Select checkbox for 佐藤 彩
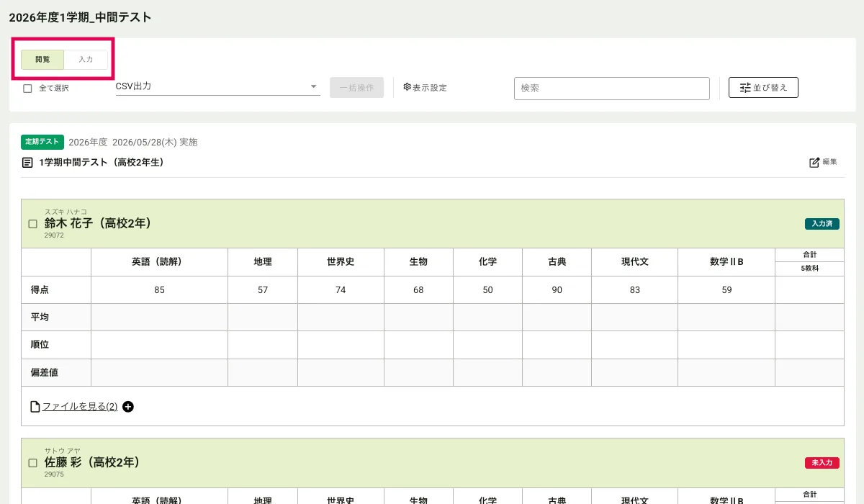This screenshot has height=504, width=864. (32, 463)
